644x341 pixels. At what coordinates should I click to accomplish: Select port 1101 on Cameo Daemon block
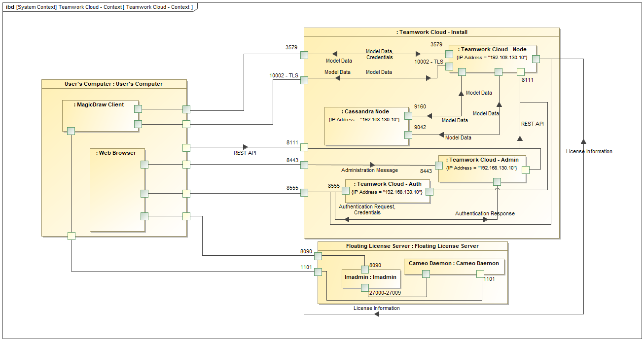point(479,274)
